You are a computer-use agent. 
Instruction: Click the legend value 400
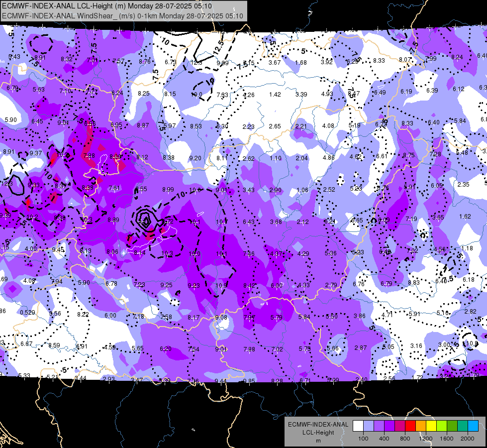384,439
